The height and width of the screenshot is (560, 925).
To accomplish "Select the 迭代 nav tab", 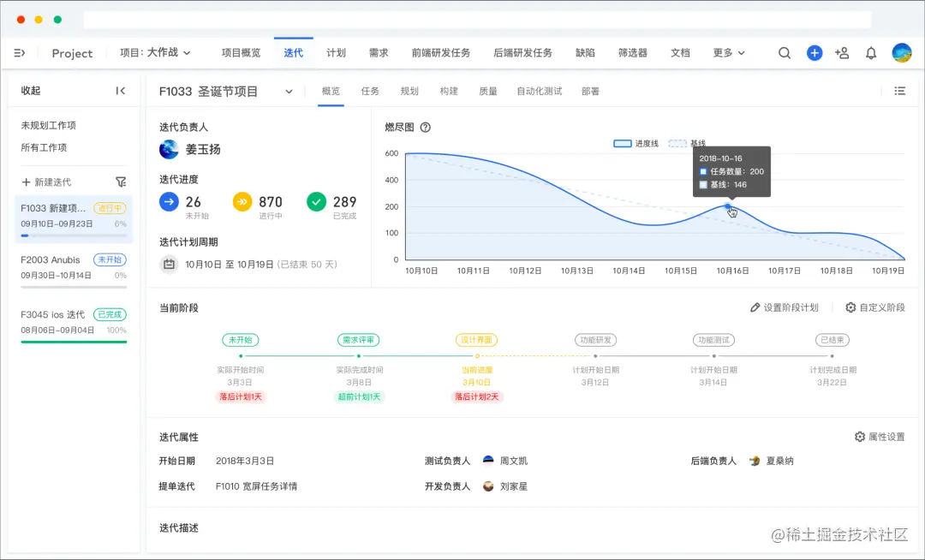I will pos(293,53).
